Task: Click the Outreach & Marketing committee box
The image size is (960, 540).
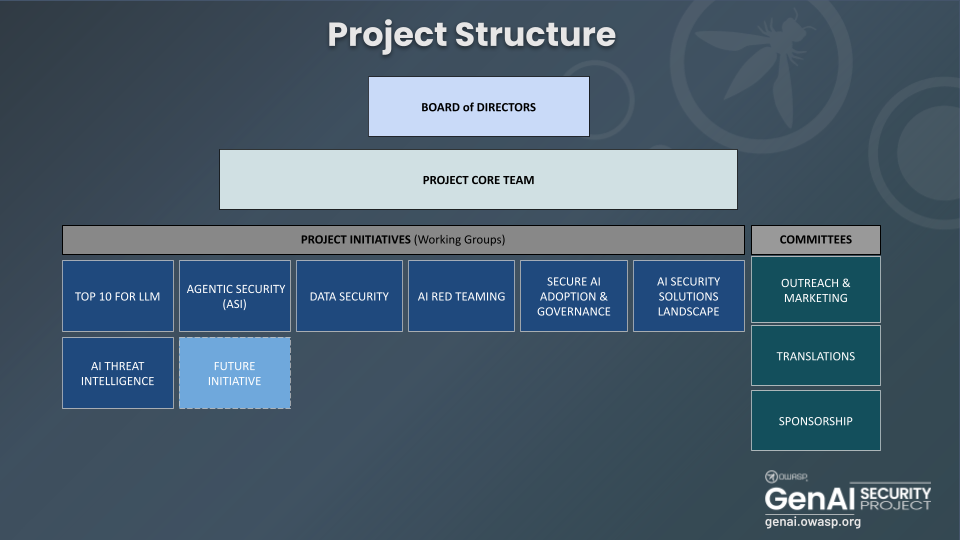Action: (815, 290)
